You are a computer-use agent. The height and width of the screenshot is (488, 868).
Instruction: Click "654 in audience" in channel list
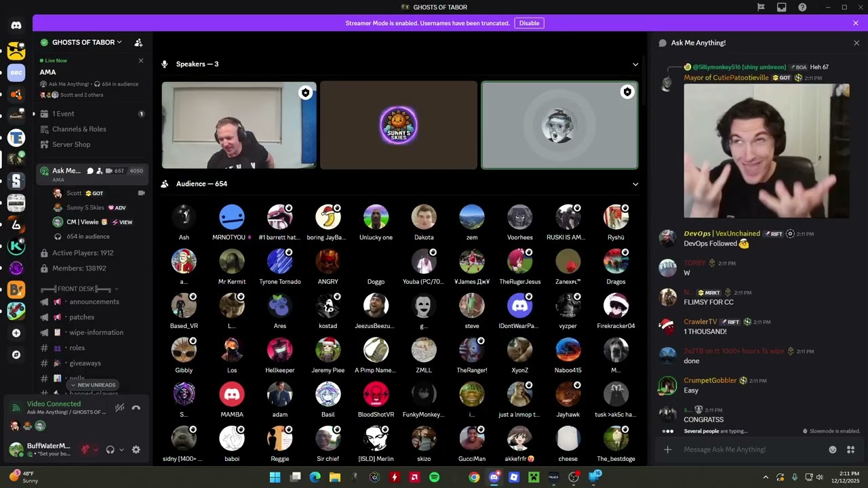pyautogui.click(x=88, y=237)
